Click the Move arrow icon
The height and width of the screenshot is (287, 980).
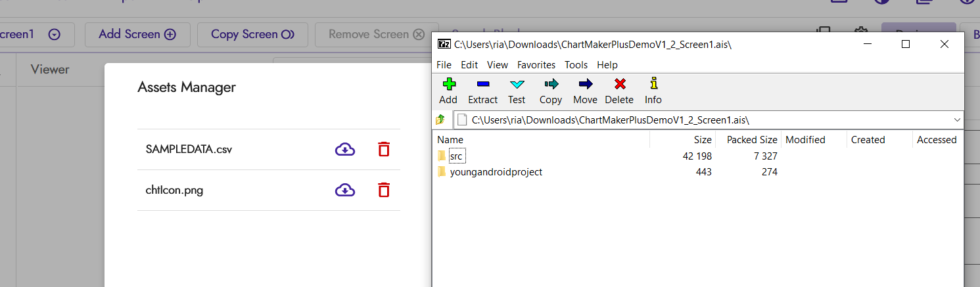[585, 84]
